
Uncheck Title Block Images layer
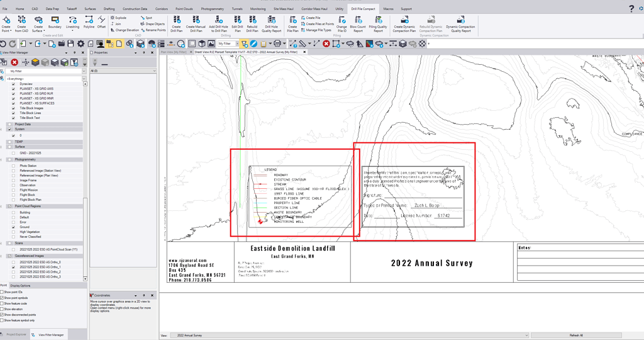pos(13,108)
